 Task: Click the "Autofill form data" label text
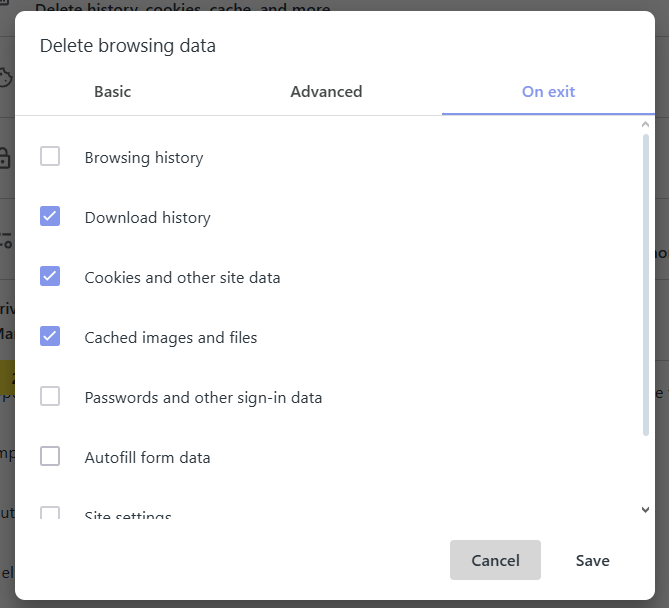(147, 458)
